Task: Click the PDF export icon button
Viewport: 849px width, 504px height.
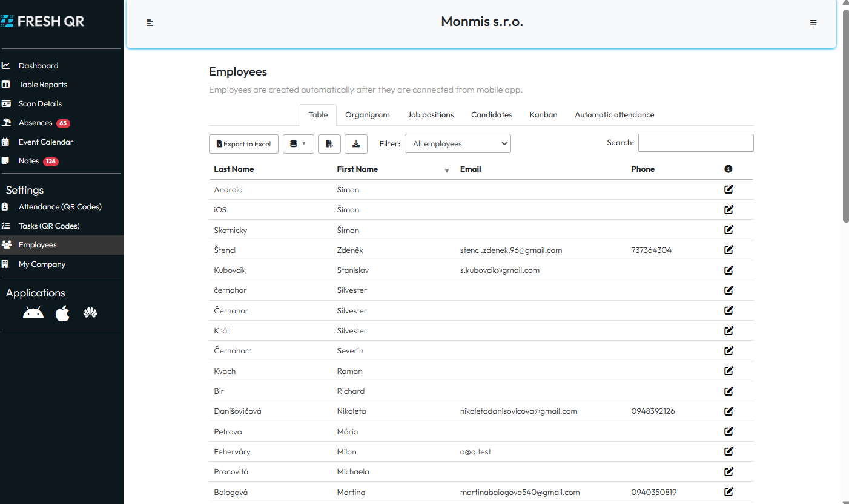Action: pyautogui.click(x=329, y=144)
